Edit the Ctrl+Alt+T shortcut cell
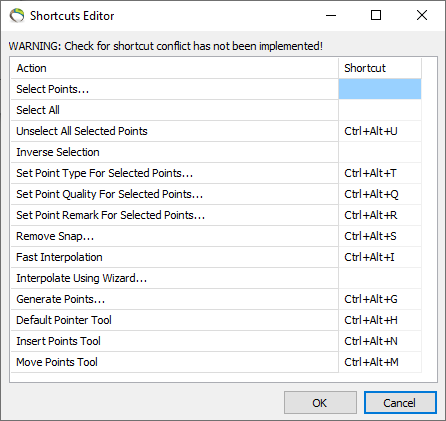 (x=380, y=173)
